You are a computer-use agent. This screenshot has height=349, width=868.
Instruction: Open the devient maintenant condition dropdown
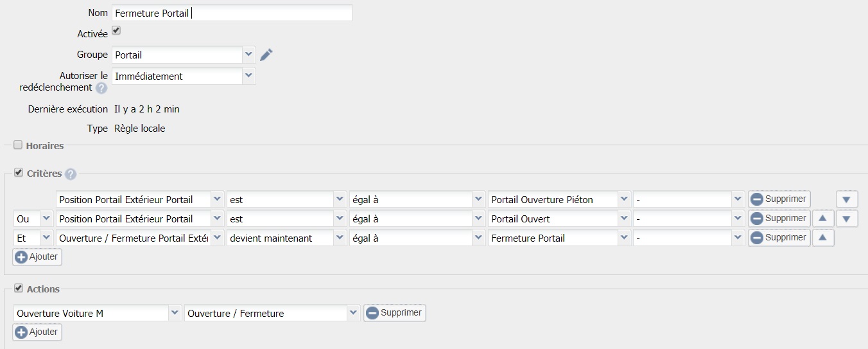tap(340, 238)
